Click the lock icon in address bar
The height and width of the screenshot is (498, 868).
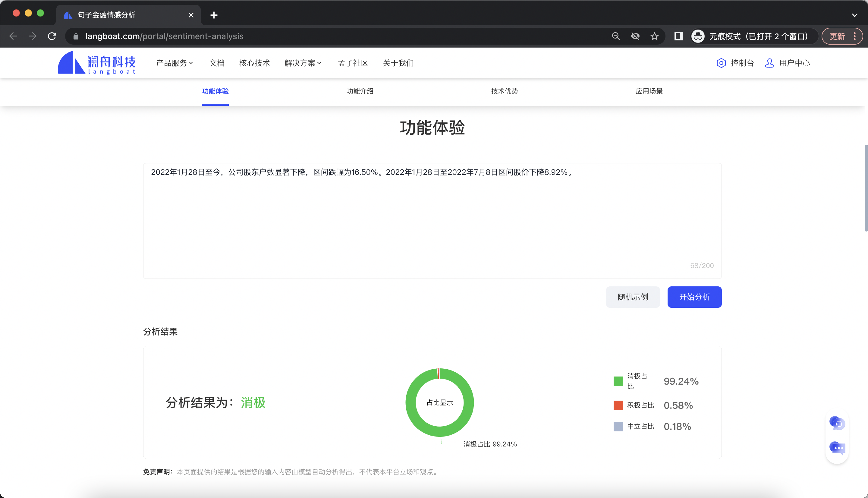(x=76, y=36)
